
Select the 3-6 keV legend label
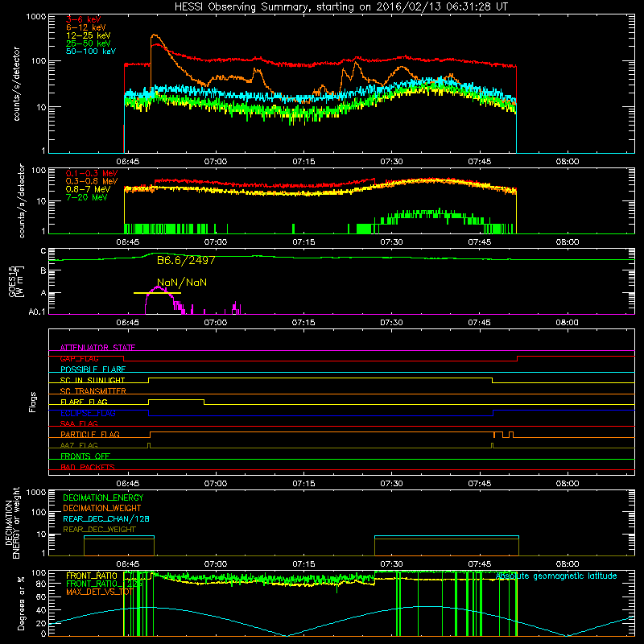pyautogui.click(x=84, y=19)
